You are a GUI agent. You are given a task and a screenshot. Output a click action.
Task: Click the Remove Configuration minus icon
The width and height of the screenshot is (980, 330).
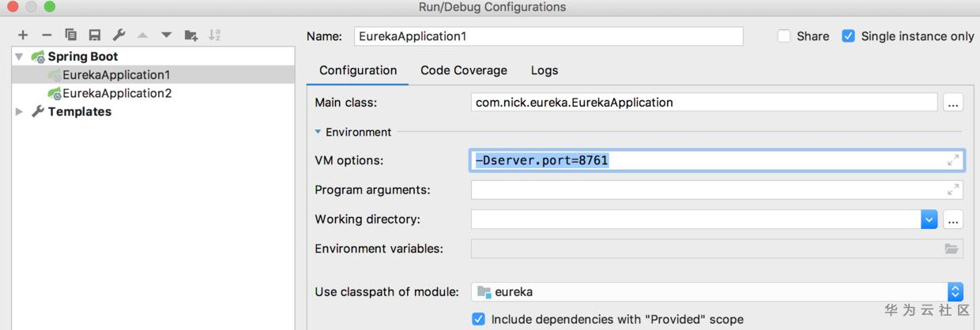click(47, 35)
